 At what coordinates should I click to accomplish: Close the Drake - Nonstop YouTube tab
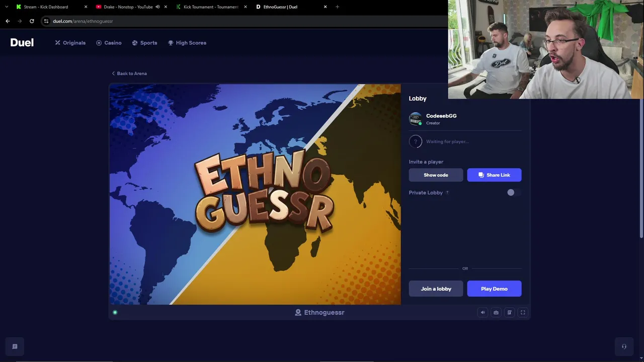click(x=166, y=7)
